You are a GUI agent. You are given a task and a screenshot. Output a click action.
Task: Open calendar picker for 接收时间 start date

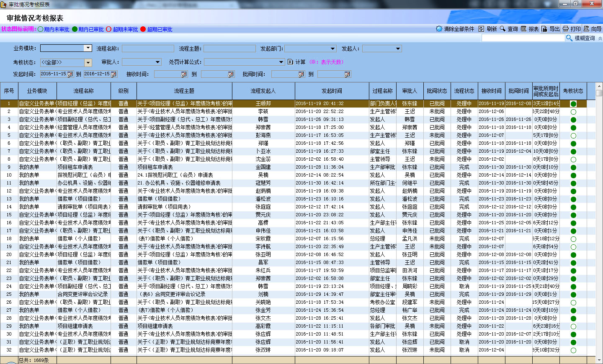[x=184, y=74]
